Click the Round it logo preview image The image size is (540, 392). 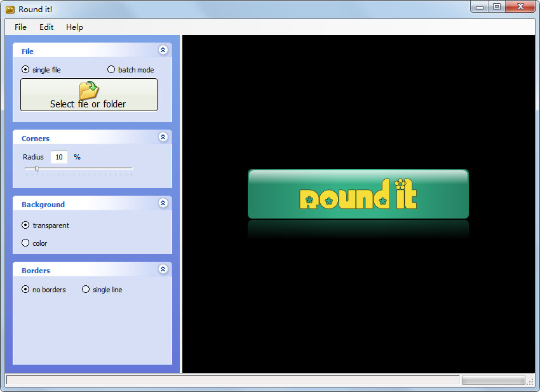click(358, 194)
